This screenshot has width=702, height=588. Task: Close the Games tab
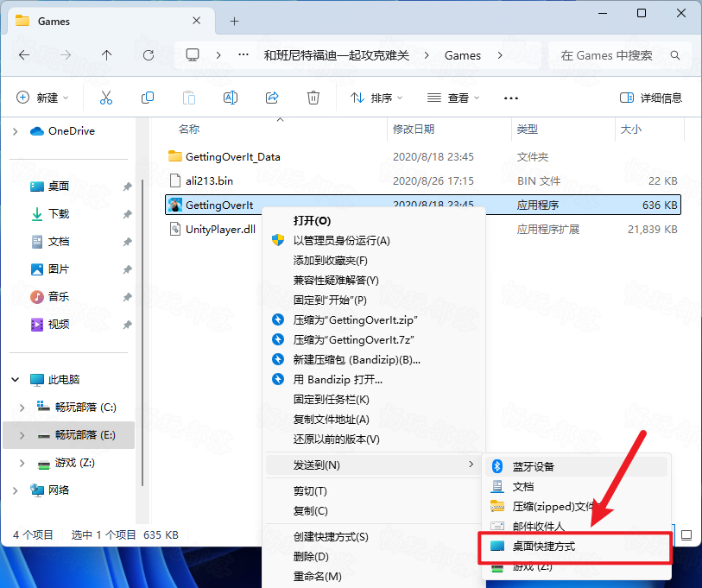(196, 21)
